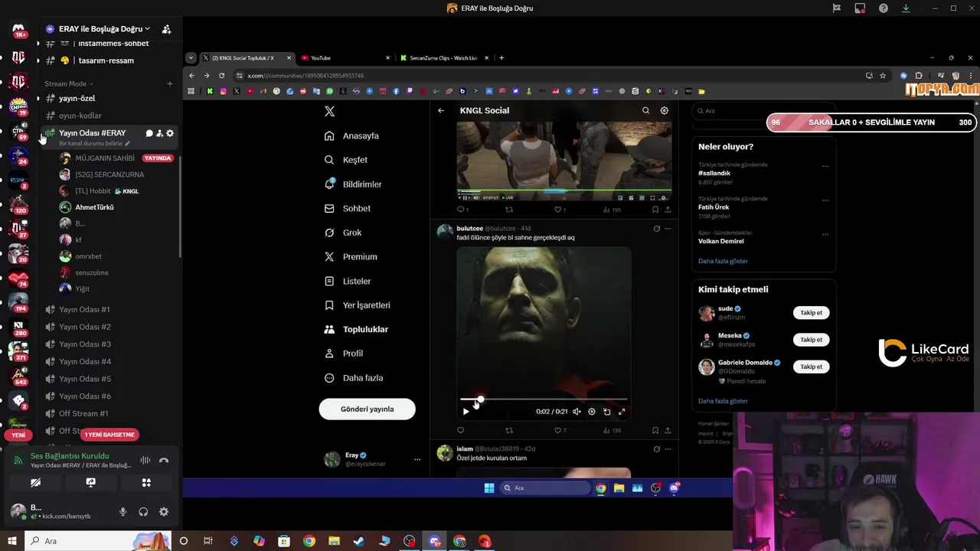Play the bulutcee post video
Image resolution: width=980 pixels, height=551 pixels.
(465, 412)
